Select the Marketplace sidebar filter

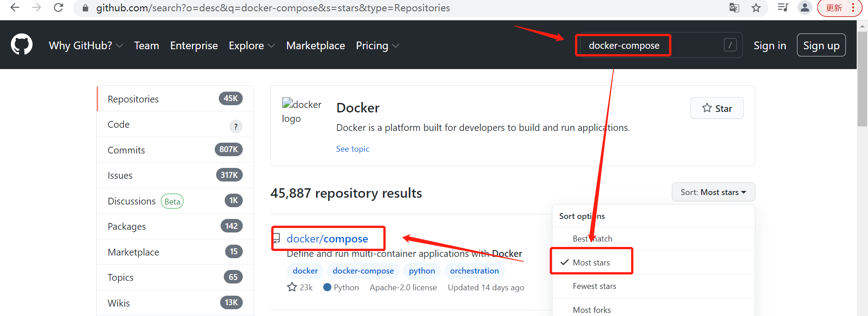(175, 252)
